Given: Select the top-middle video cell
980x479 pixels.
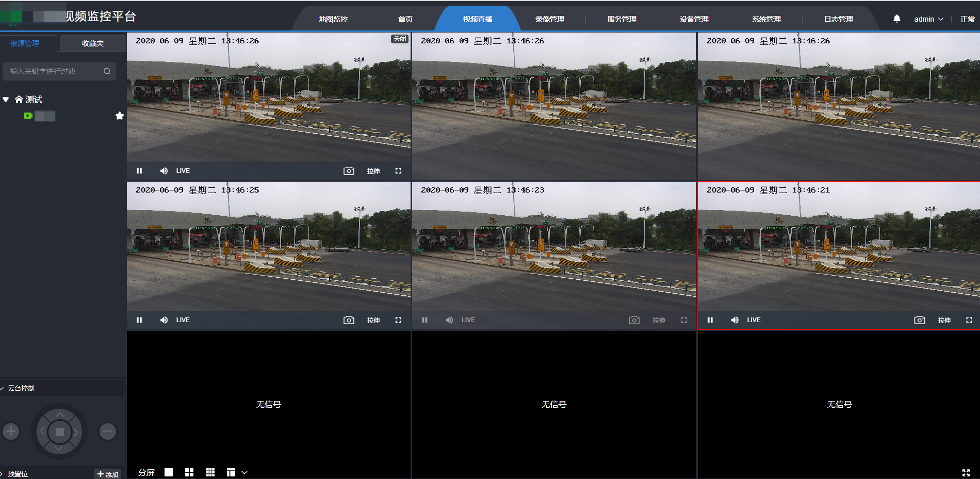Looking at the screenshot, I should point(554,106).
